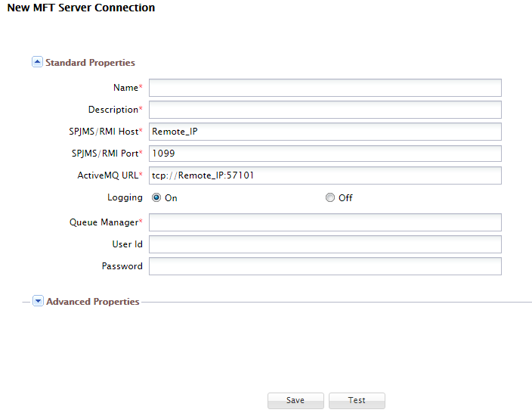Click into the Description text box
Viewport: 532px width, 419px height.
325,110
